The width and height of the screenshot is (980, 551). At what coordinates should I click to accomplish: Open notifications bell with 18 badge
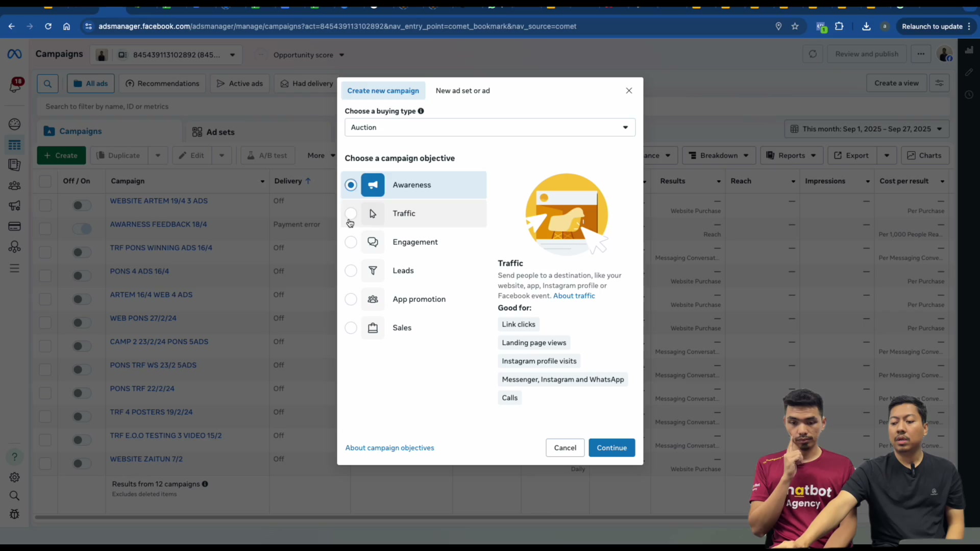pos(15,85)
